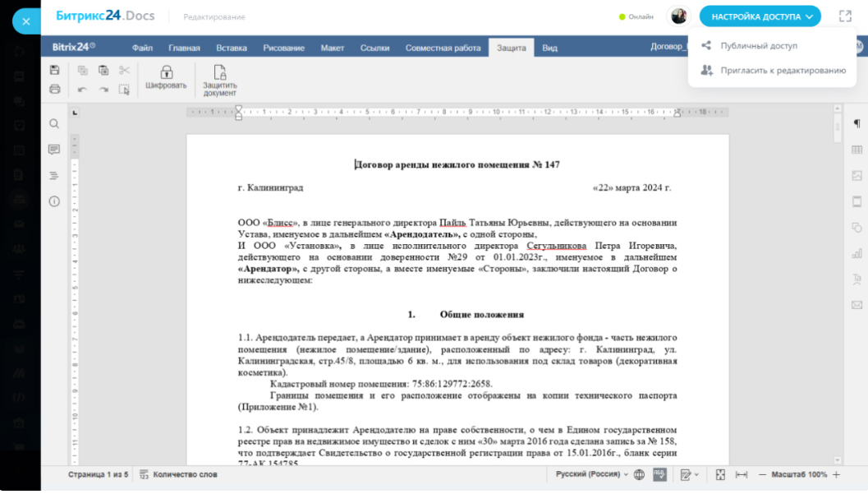Viewport: 868px width, 494px height.
Task: Open the comments panel in the left sidebar
Action: click(x=53, y=150)
